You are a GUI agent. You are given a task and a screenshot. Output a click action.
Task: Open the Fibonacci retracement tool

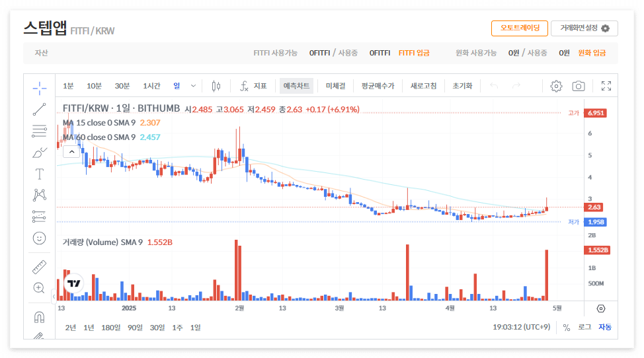[x=40, y=131]
